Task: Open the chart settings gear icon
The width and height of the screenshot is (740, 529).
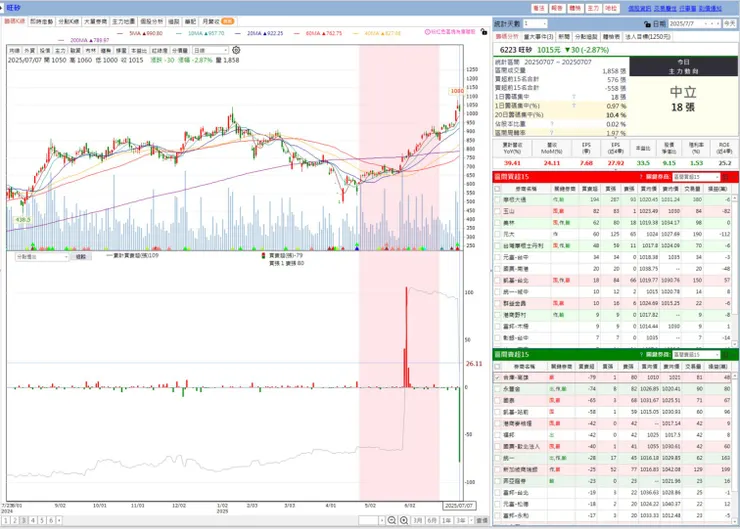Action: pyautogui.click(x=236, y=50)
